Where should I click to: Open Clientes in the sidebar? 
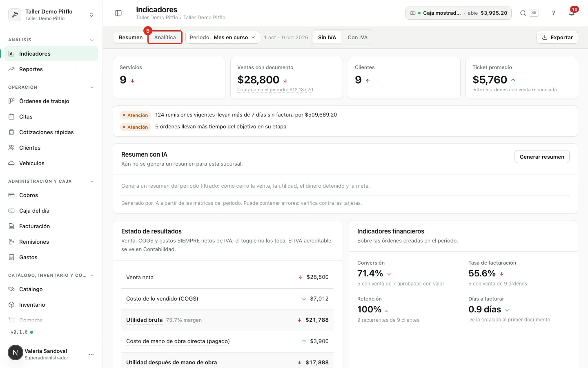pos(51,148)
